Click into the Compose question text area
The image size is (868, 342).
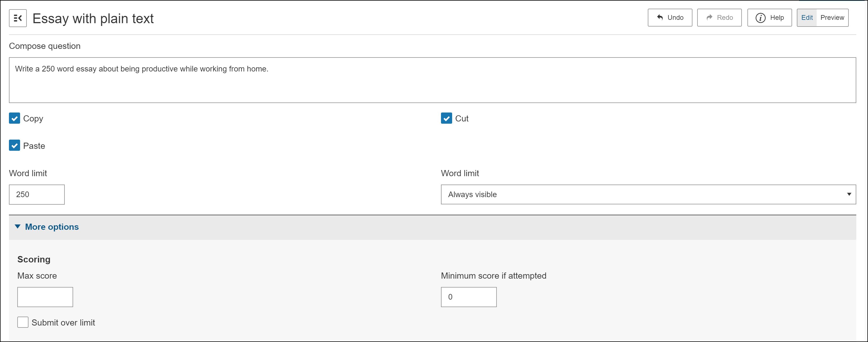[x=432, y=80]
